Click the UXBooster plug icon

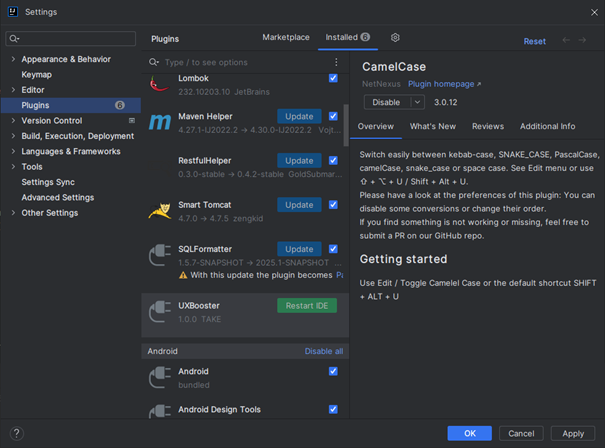coord(160,311)
